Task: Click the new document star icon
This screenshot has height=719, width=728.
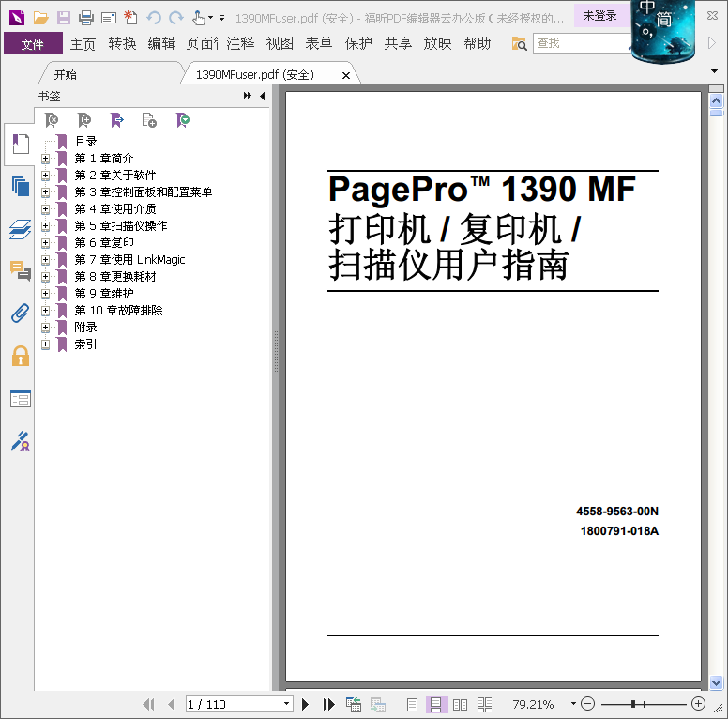Action: pyautogui.click(x=131, y=18)
